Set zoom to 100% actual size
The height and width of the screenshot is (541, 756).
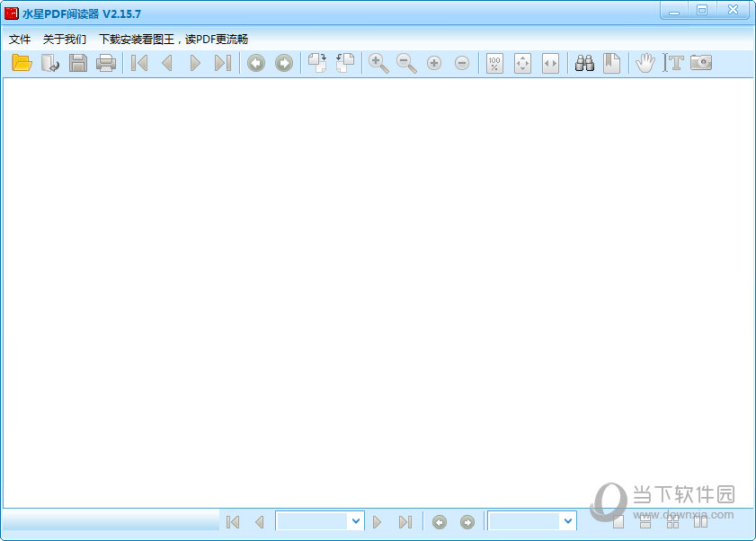pyautogui.click(x=494, y=63)
